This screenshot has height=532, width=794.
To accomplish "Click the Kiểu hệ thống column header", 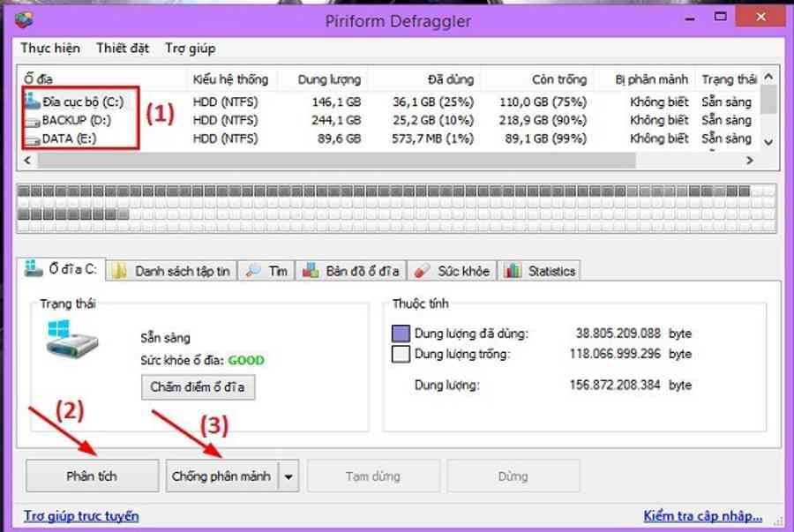I will [x=230, y=79].
